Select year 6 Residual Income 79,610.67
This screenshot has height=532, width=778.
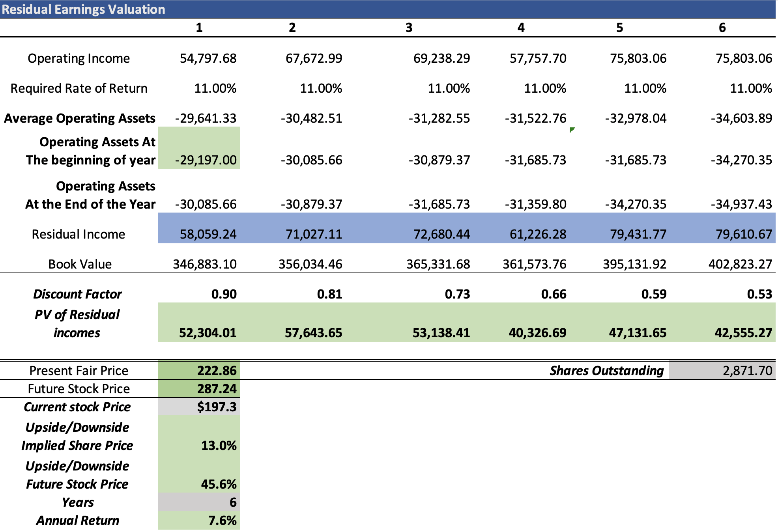[743, 234]
